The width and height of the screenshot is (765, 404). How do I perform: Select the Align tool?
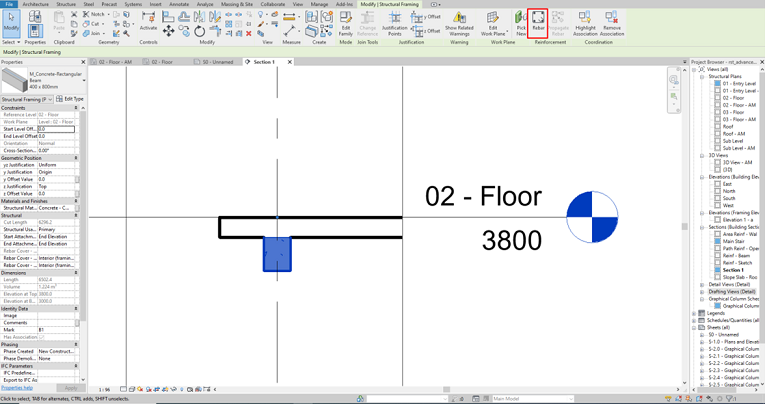[168, 17]
